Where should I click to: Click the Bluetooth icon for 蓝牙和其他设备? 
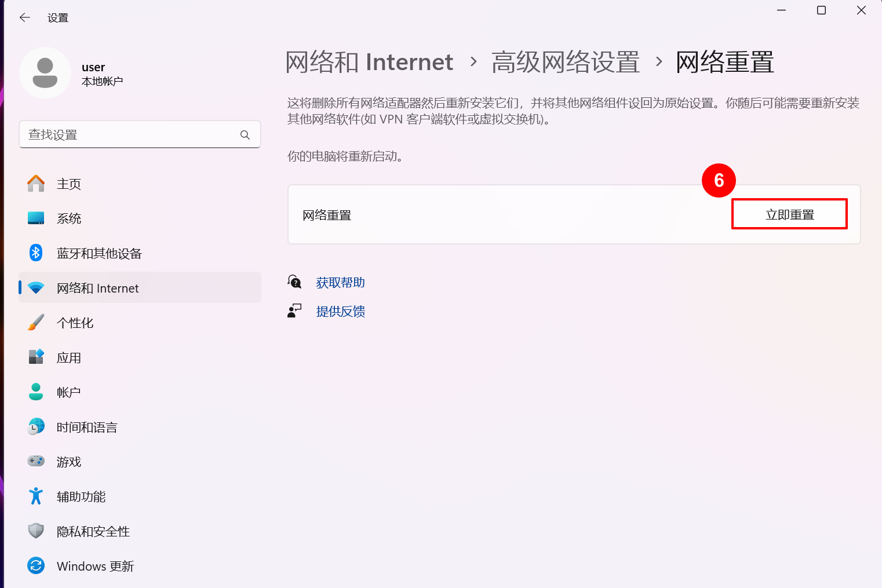tap(35, 253)
